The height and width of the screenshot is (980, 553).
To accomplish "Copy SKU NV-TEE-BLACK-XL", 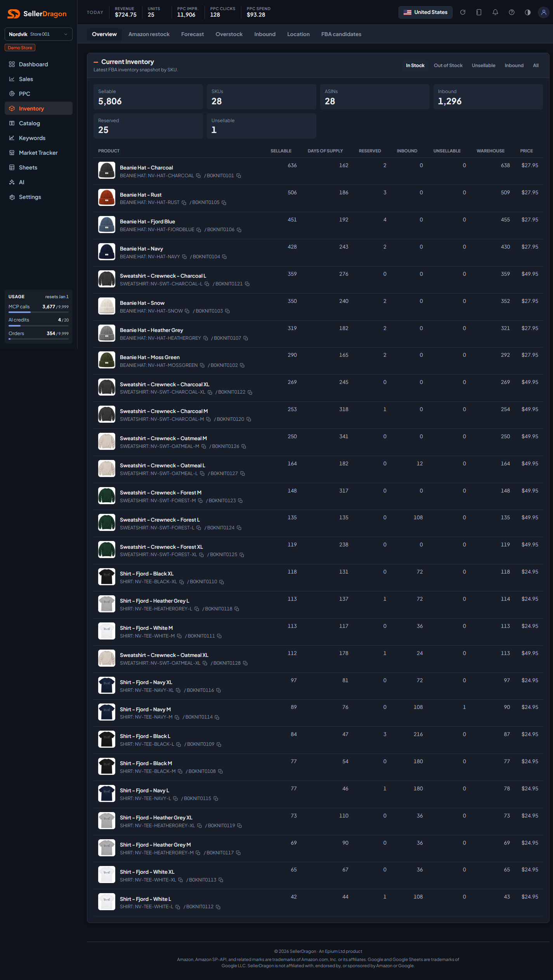I will click(181, 582).
